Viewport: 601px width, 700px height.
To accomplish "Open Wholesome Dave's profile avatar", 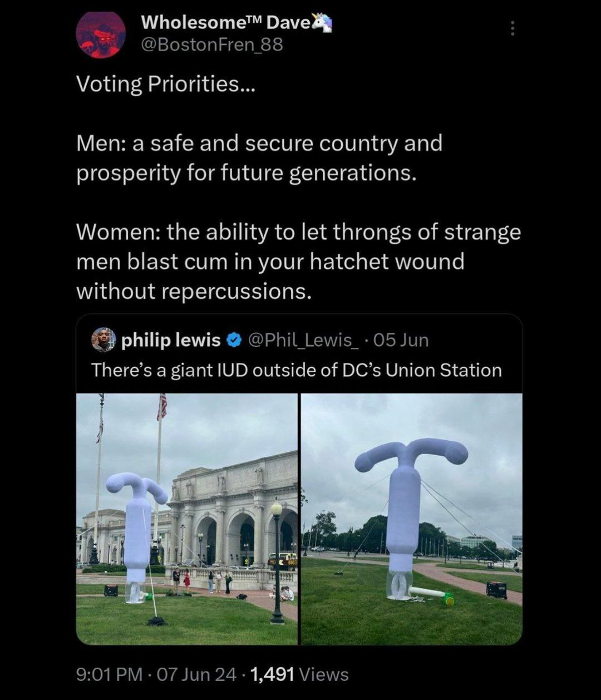I will point(101,34).
